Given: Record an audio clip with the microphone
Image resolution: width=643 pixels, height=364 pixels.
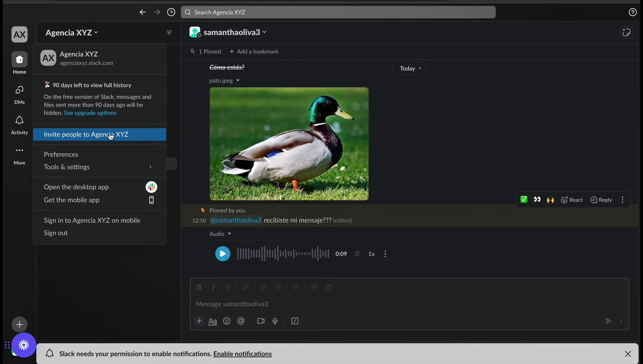Looking at the screenshot, I should point(275,321).
